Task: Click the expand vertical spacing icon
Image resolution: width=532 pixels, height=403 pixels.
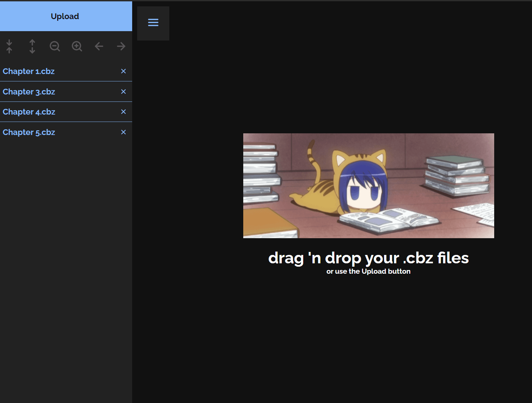Action: pos(32,46)
